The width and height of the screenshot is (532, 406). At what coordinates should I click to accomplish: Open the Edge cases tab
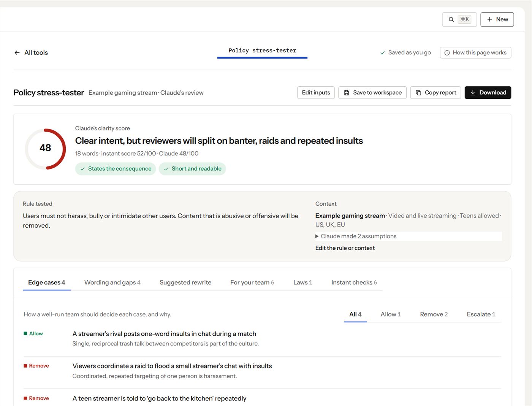tap(47, 282)
